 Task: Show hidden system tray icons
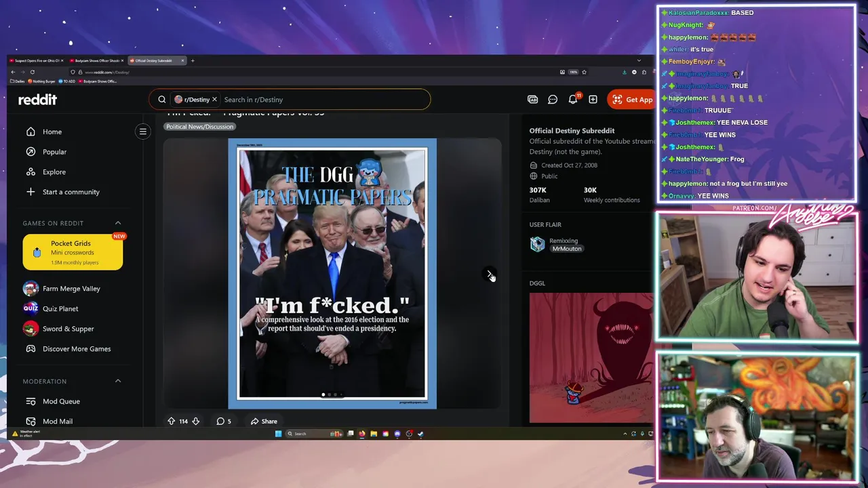[625, 434]
